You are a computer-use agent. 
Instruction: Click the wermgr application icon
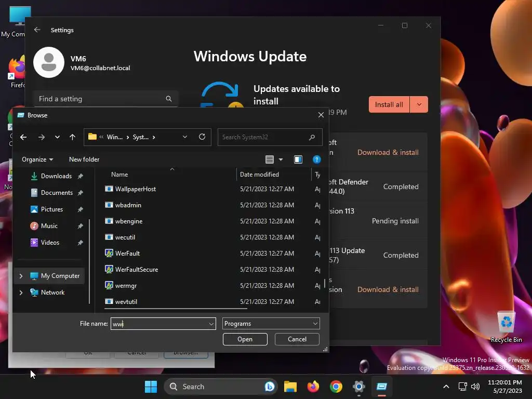(109, 285)
